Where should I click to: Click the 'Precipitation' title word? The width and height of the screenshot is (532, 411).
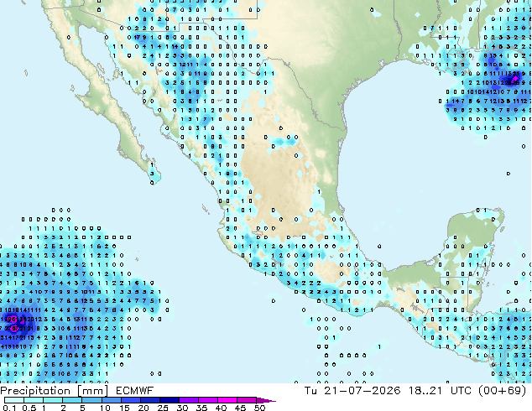click(35, 391)
